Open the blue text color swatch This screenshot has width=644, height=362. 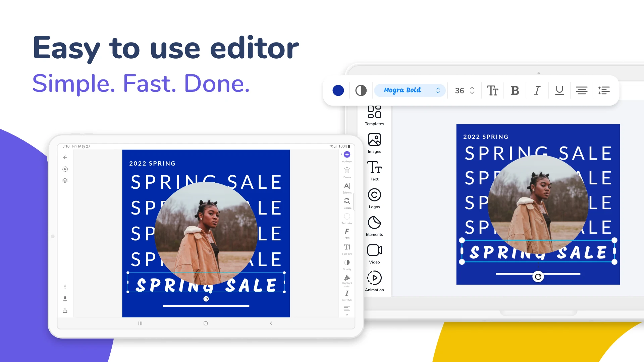point(338,90)
